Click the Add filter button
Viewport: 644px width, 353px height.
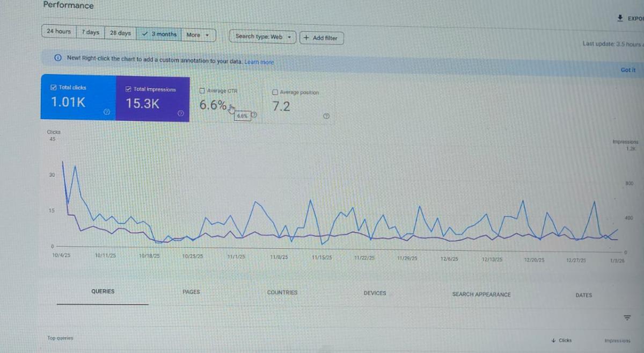(x=321, y=38)
